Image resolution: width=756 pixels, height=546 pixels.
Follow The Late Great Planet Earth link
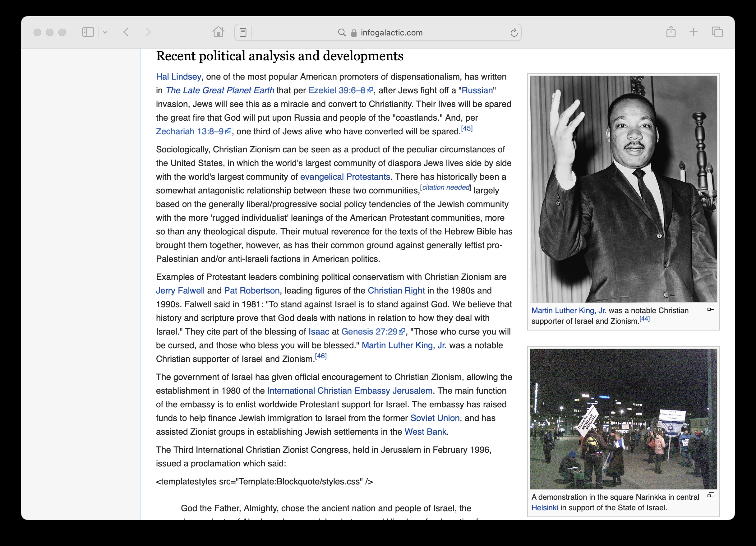click(220, 90)
